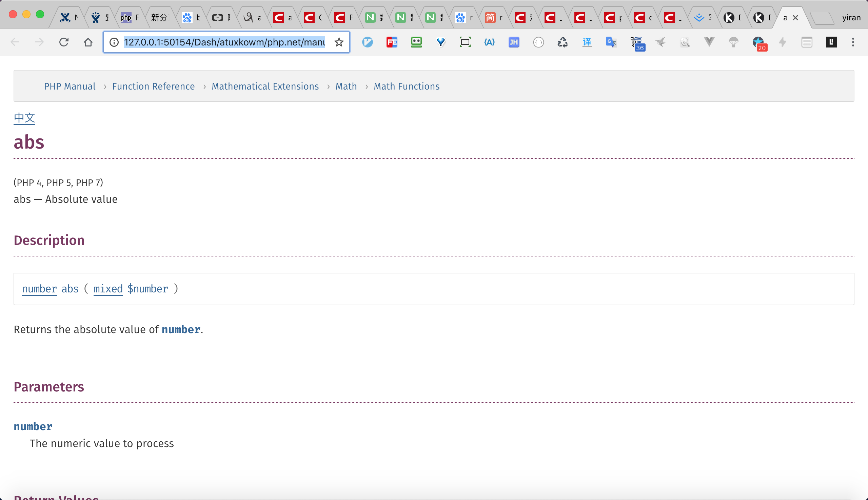Click the recycle arrows extension icon
Image resolution: width=868 pixels, height=500 pixels.
[562, 42]
